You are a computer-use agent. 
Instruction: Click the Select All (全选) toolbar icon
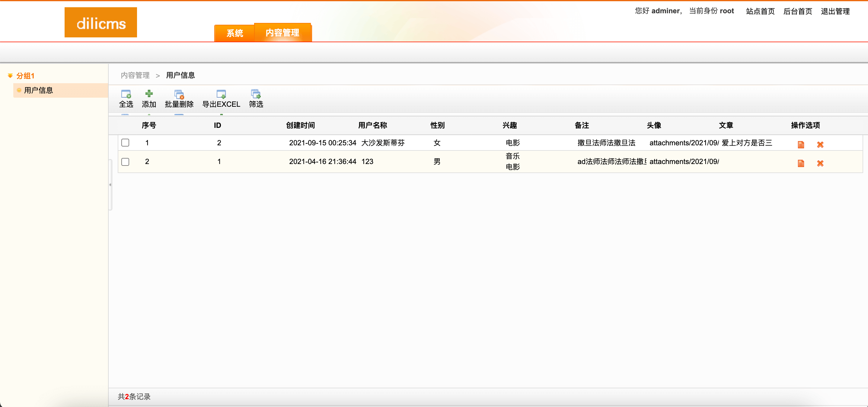[126, 94]
